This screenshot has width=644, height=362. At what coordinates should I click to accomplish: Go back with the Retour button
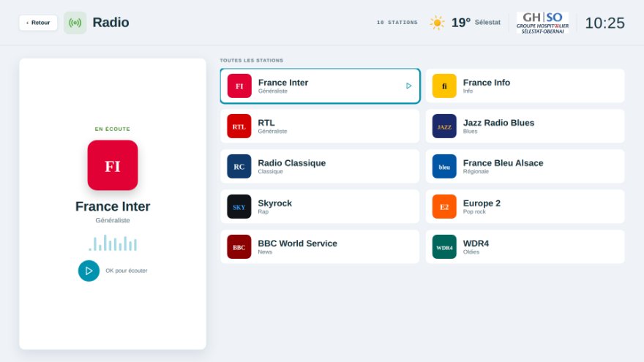click(x=38, y=23)
